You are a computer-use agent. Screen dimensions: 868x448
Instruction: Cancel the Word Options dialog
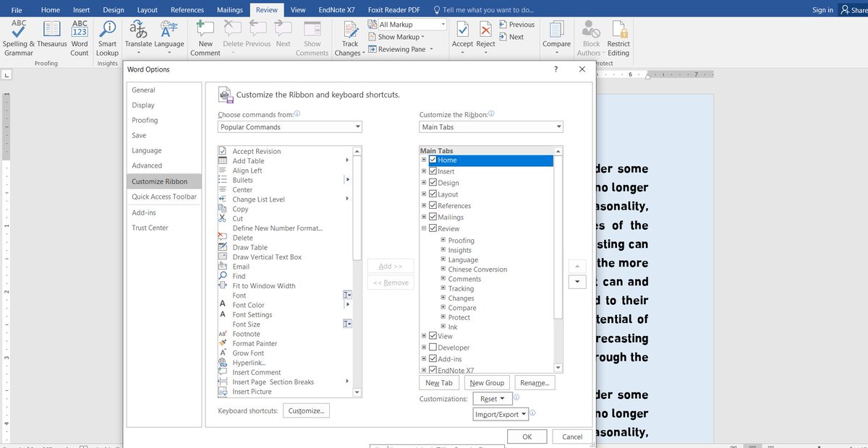[x=572, y=436]
